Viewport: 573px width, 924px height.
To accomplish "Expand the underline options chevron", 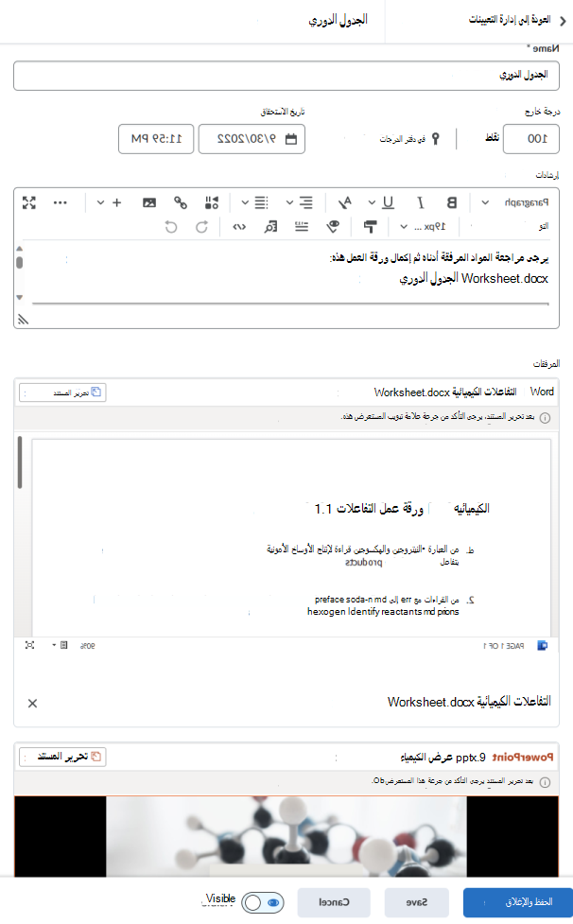I will [372, 202].
